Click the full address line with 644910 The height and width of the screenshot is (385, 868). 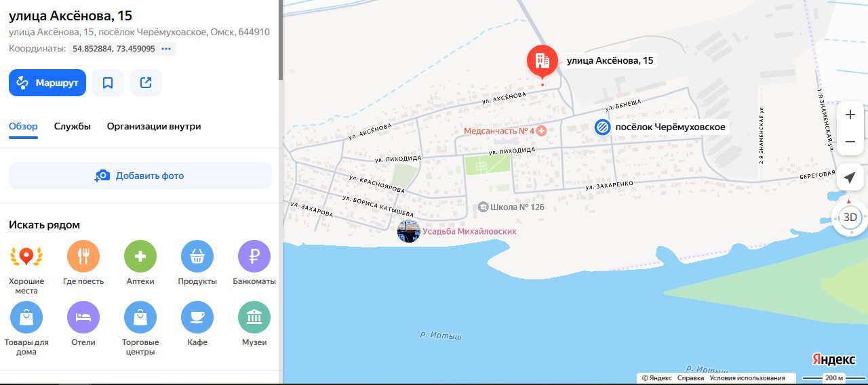pyautogui.click(x=139, y=32)
